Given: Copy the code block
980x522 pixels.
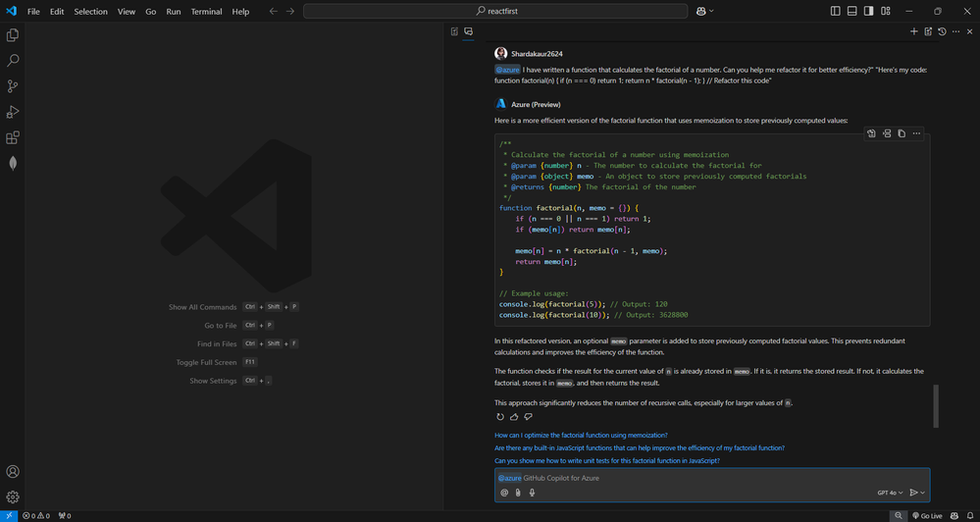Looking at the screenshot, I should [902, 133].
